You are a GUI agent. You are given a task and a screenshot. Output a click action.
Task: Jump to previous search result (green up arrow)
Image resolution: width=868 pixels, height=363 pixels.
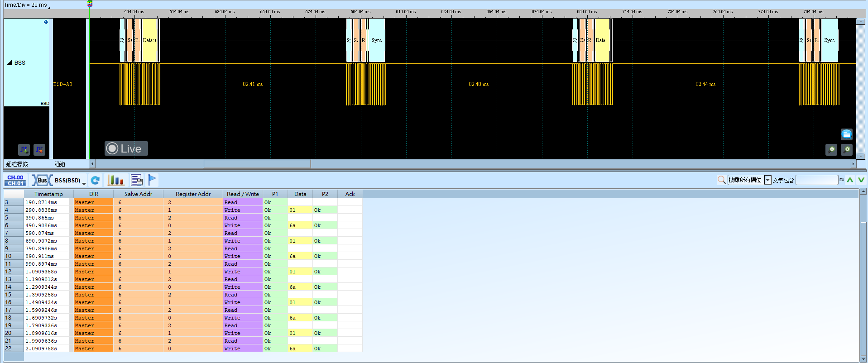850,180
